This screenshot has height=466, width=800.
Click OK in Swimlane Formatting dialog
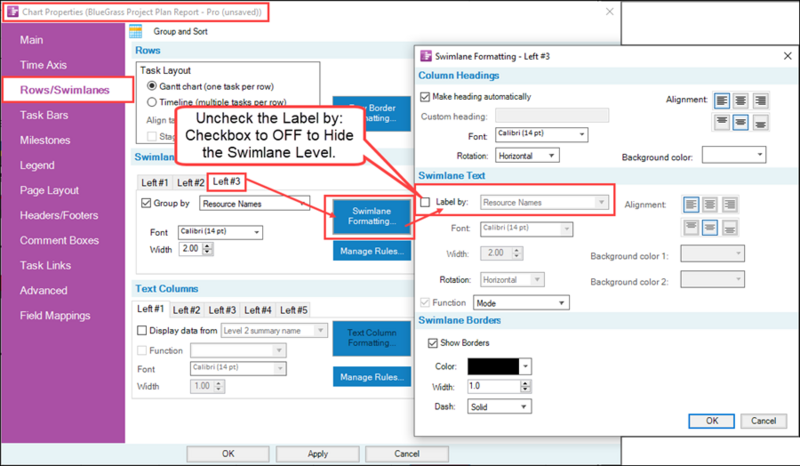(712, 421)
